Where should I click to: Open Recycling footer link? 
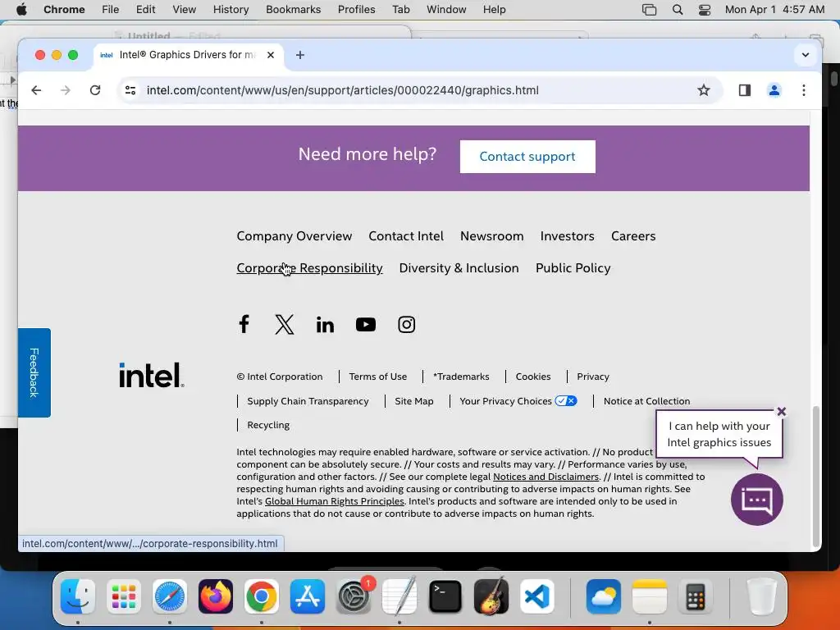click(268, 425)
